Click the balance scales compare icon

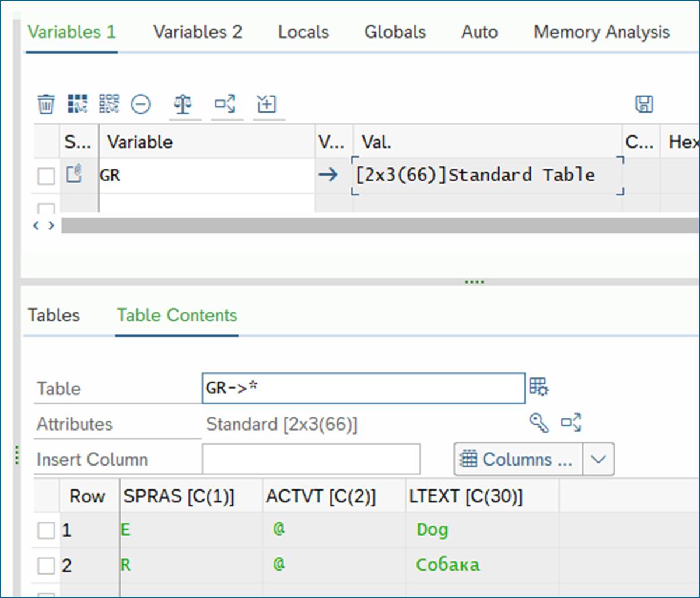click(x=183, y=105)
